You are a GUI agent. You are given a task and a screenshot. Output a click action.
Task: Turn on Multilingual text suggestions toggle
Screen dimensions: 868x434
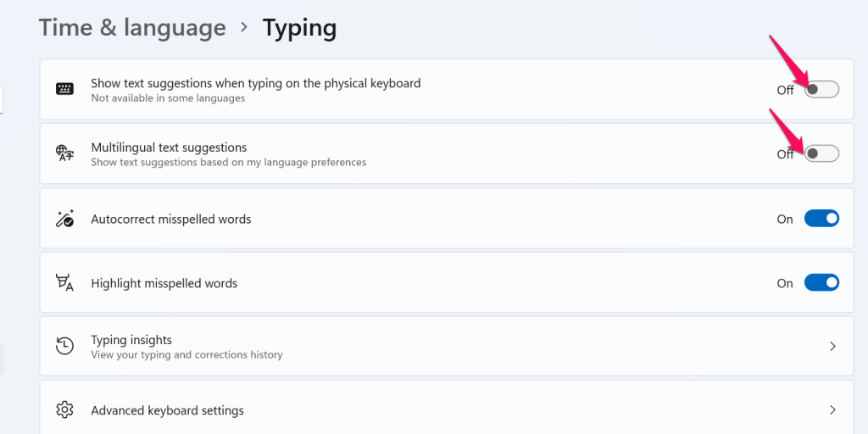(821, 153)
